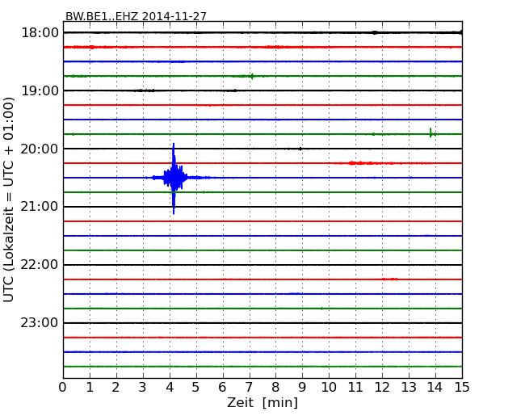Click the x-axis tick label 12
The width and height of the screenshot is (525, 420).
(x=382, y=388)
